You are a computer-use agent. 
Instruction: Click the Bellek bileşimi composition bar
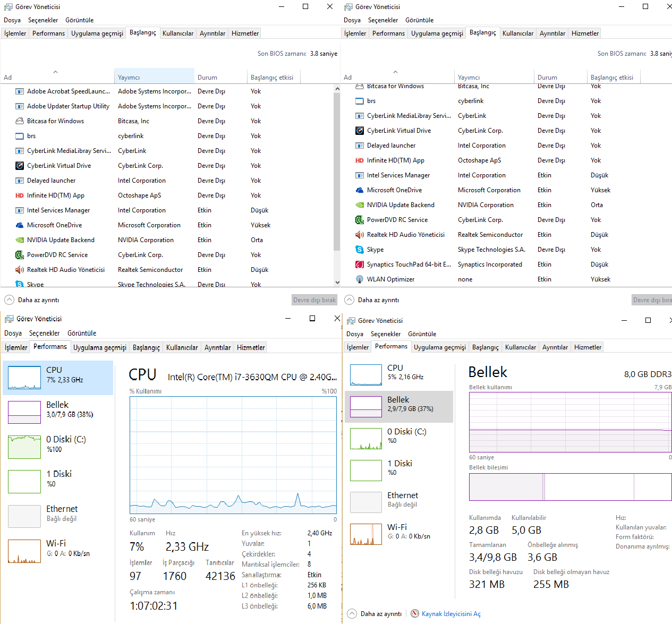click(x=571, y=487)
